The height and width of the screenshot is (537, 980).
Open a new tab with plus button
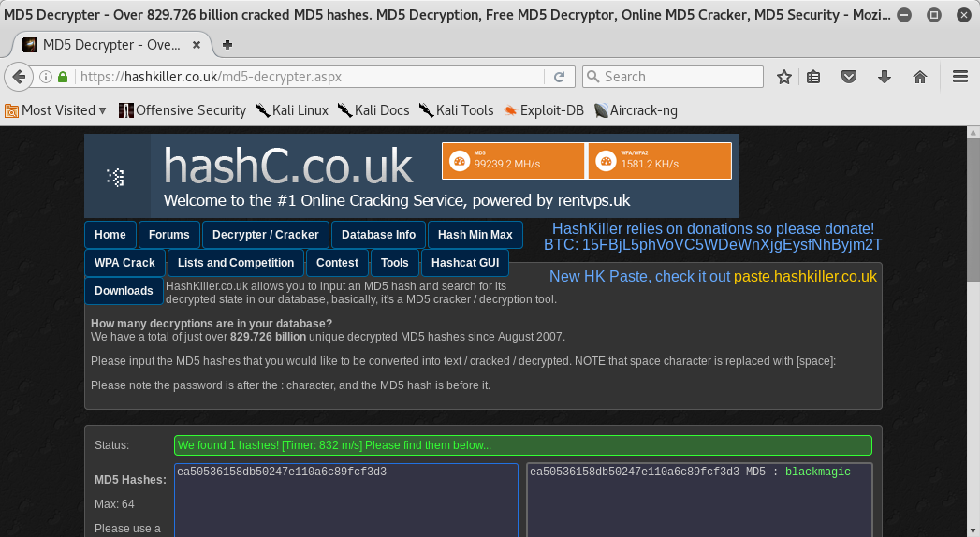tap(227, 44)
